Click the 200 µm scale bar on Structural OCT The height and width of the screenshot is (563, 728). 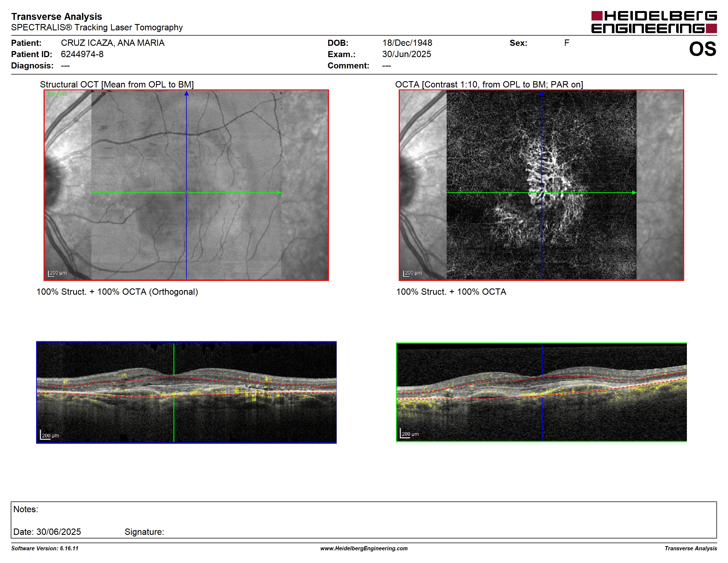click(x=57, y=273)
